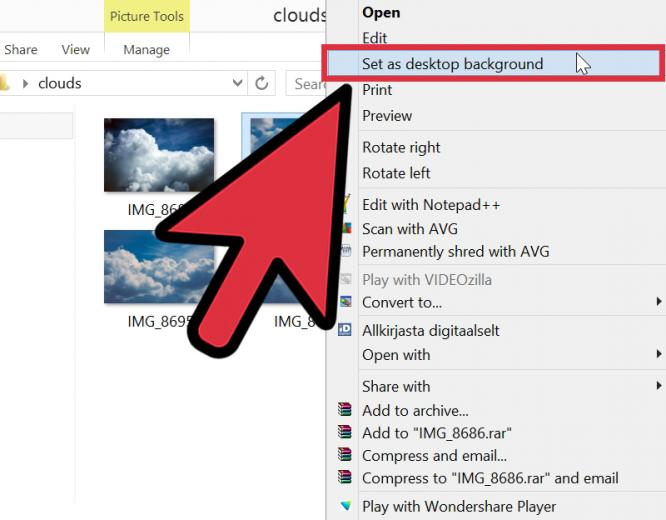Screen dimensions: 666x520
Task: Click the ID icon beside Allkirjasta digitaalselt
Action: 345,329
